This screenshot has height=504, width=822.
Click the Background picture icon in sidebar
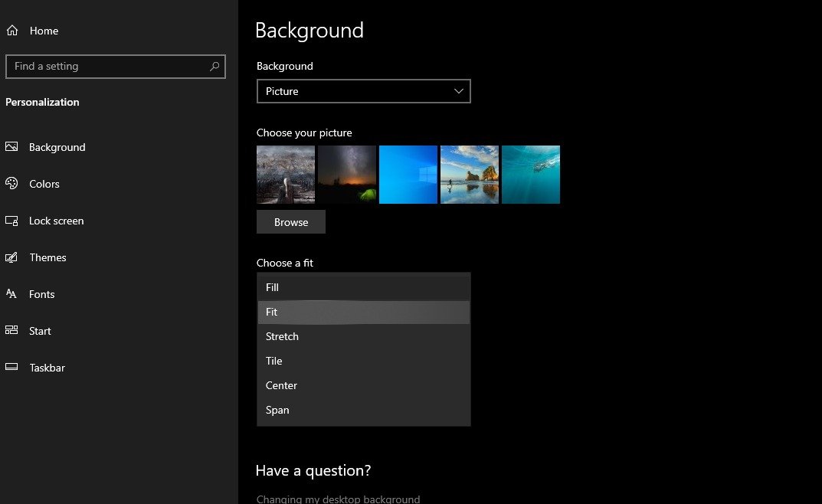point(11,147)
